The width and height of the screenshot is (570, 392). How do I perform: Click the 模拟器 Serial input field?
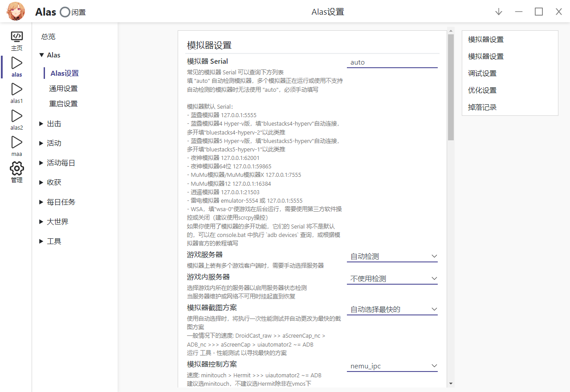pyautogui.click(x=392, y=62)
